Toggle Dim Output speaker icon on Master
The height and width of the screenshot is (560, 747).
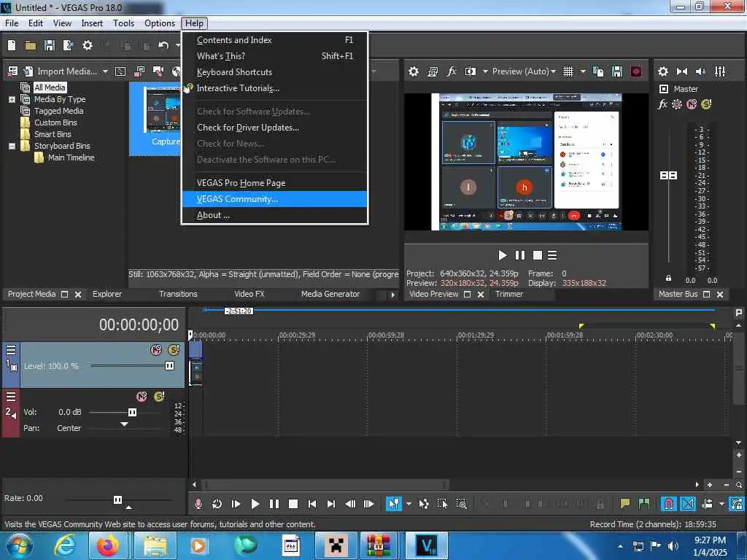click(x=700, y=71)
